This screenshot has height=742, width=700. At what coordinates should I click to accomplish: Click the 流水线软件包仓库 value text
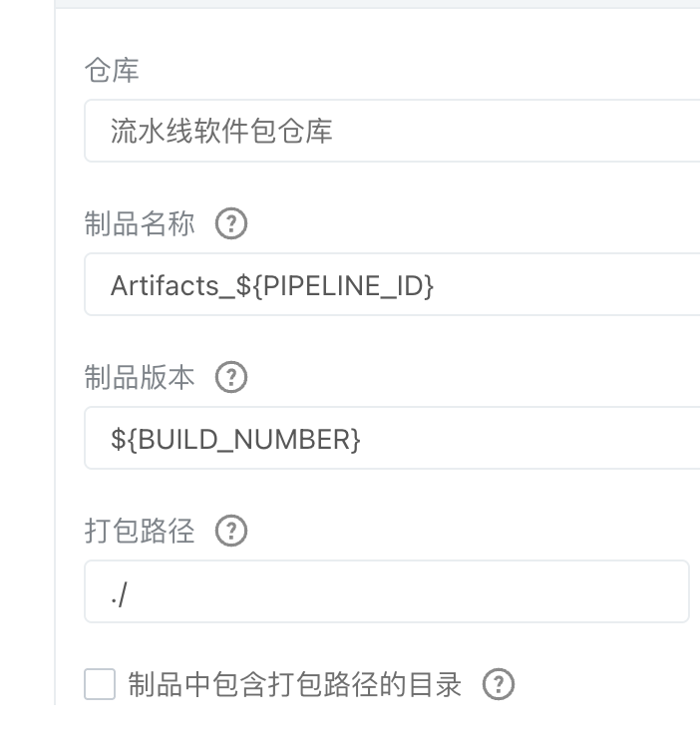(x=221, y=131)
